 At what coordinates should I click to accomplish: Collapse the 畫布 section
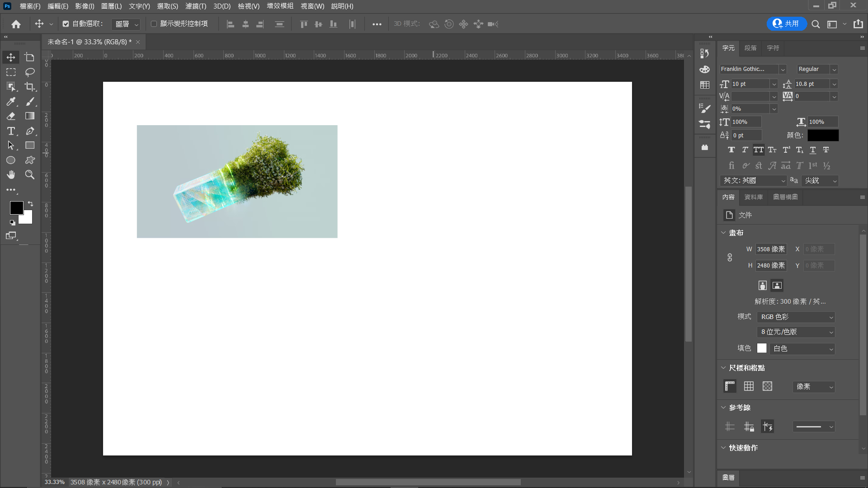(x=723, y=233)
